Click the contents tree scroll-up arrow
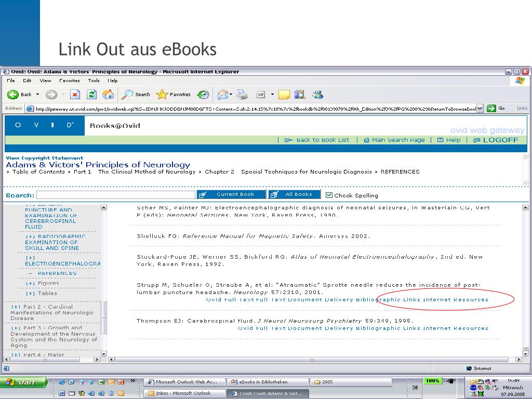Image resolution: width=532 pixels, height=399 pixels. click(x=104, y=207)
